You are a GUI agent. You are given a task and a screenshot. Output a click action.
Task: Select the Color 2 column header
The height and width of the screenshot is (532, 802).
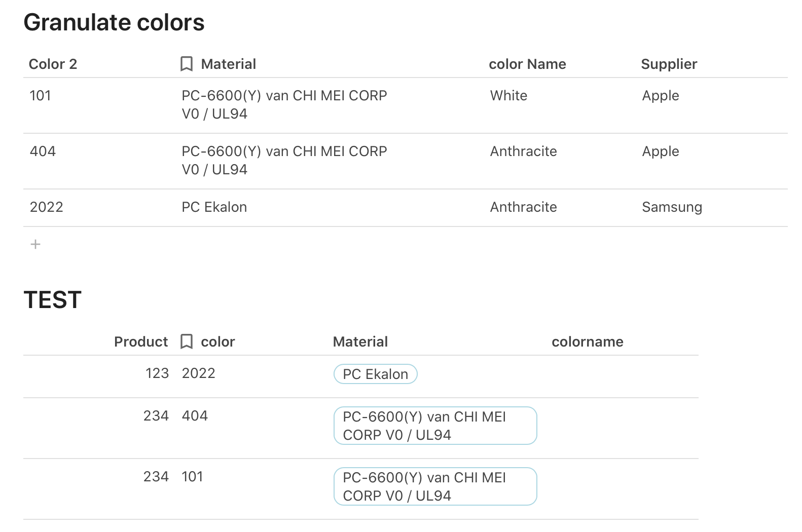click(x=53, y=64)
